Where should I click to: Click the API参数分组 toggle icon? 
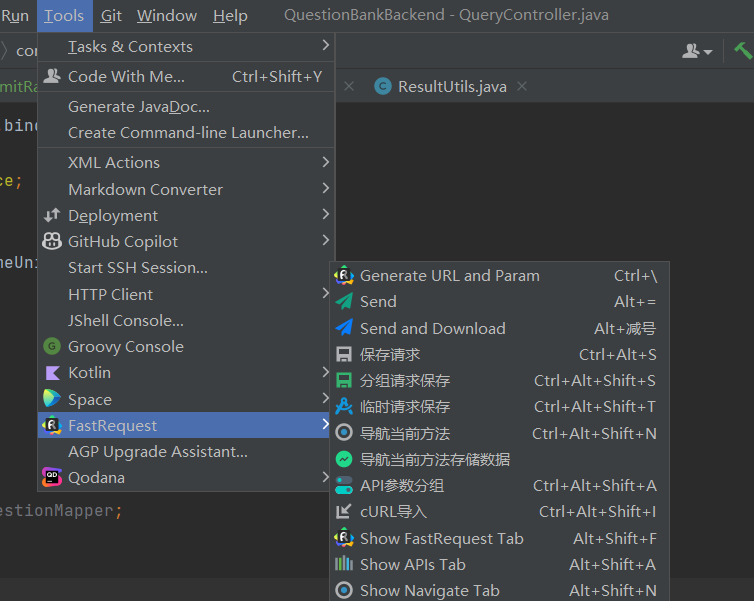pyautogui.click(x=344, y=485)
